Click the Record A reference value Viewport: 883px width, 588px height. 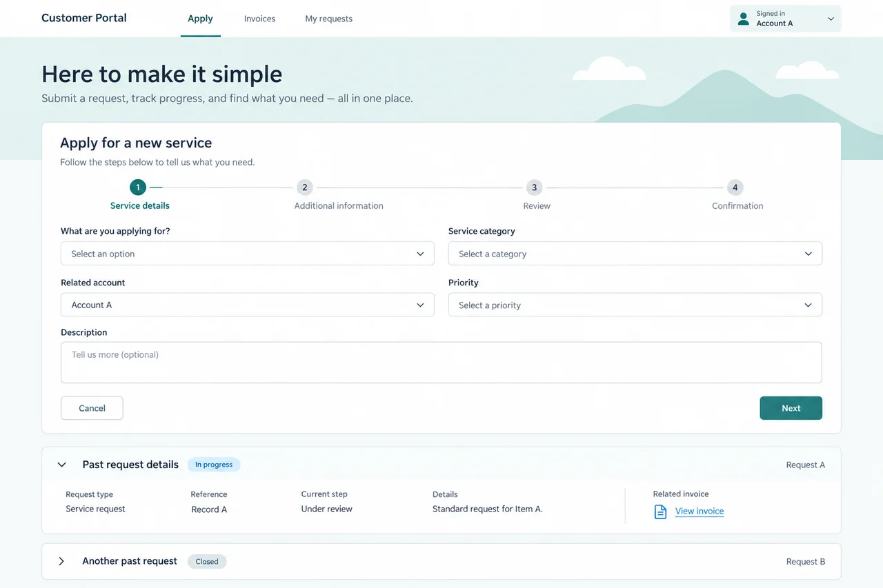209,509
